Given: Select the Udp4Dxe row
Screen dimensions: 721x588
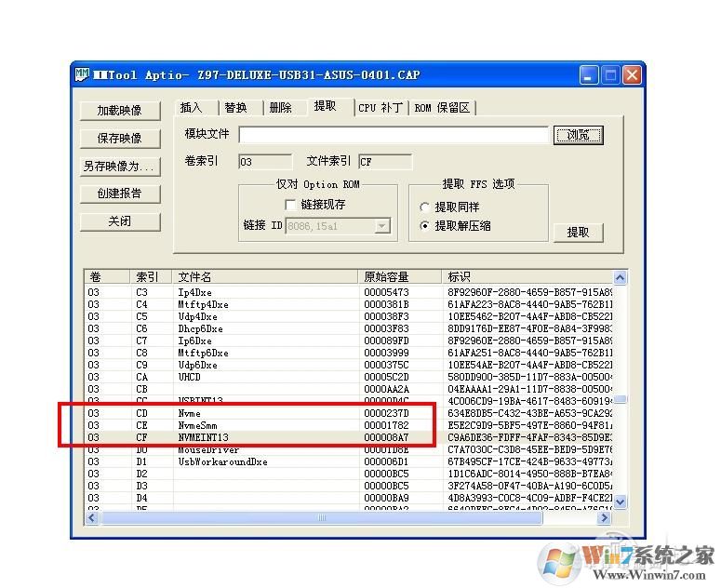Looking at the screenshot, I should [349, 316].
